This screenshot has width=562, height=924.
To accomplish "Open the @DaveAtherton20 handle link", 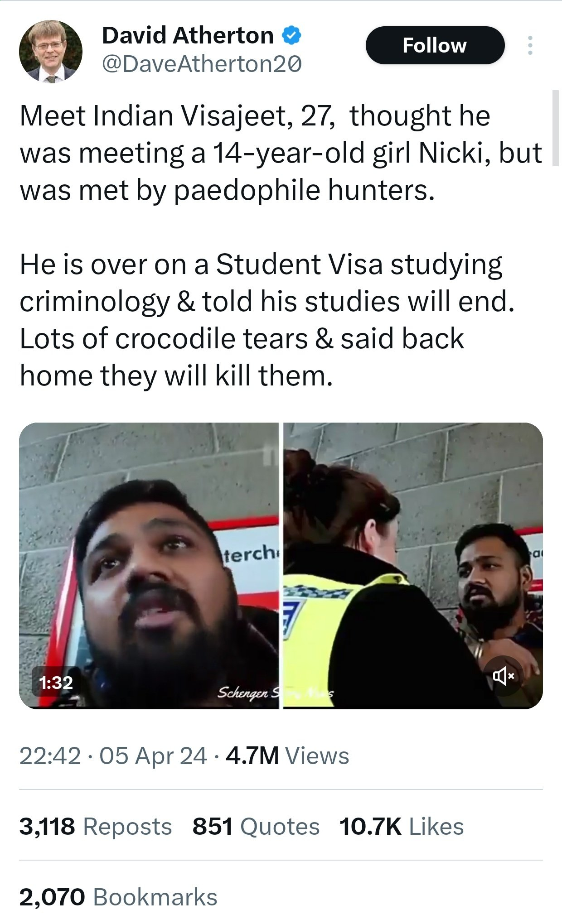I will click(202, 64).
